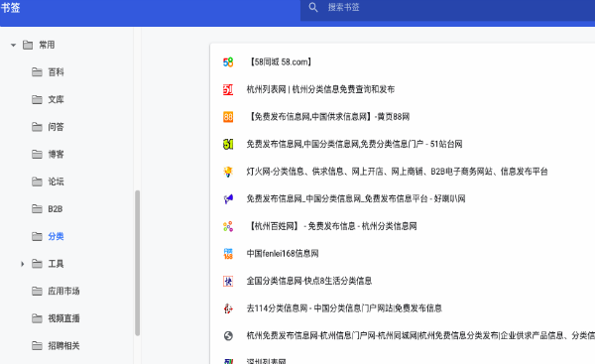Collapse the 常用 folder arrow
The width and height of the screenshot is (595, 364).
[14, 46]
